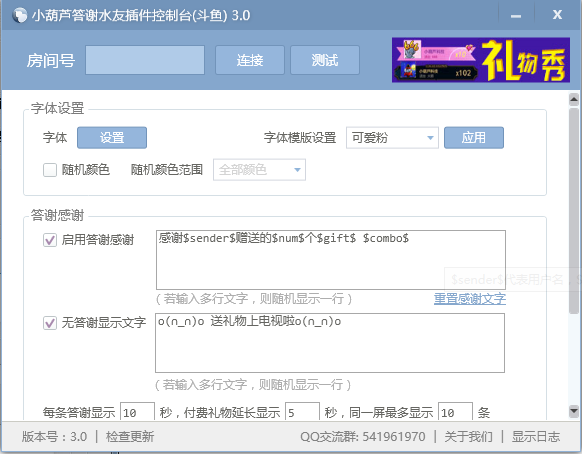Expand the 全部颜色 color range dropdown
The height and width of the screenshot is (454, 582).
click(259, 170)
